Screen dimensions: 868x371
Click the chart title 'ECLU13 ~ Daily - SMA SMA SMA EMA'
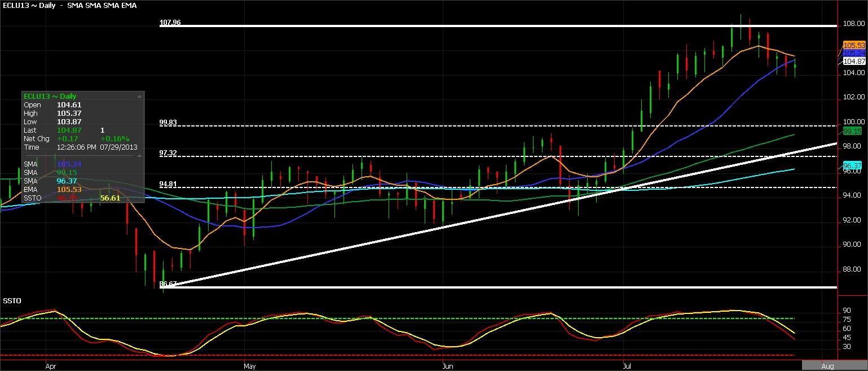[71, 5]
